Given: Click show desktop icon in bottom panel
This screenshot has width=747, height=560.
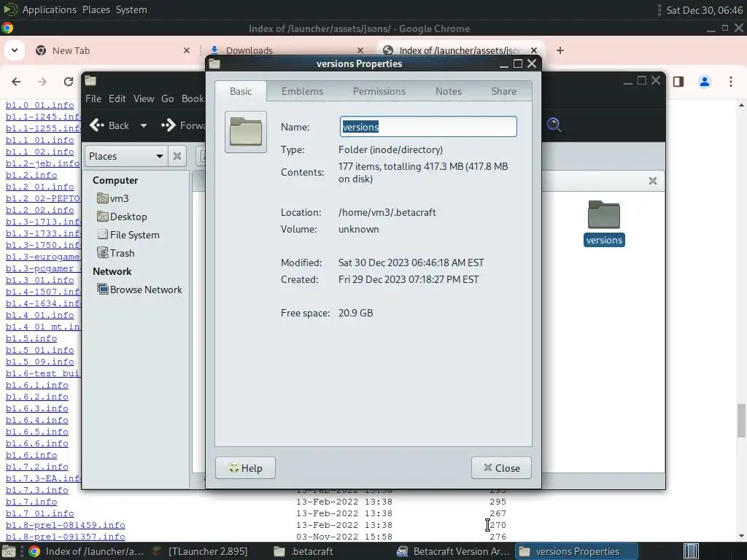Looking at the screenshot, I should [8, 552].
